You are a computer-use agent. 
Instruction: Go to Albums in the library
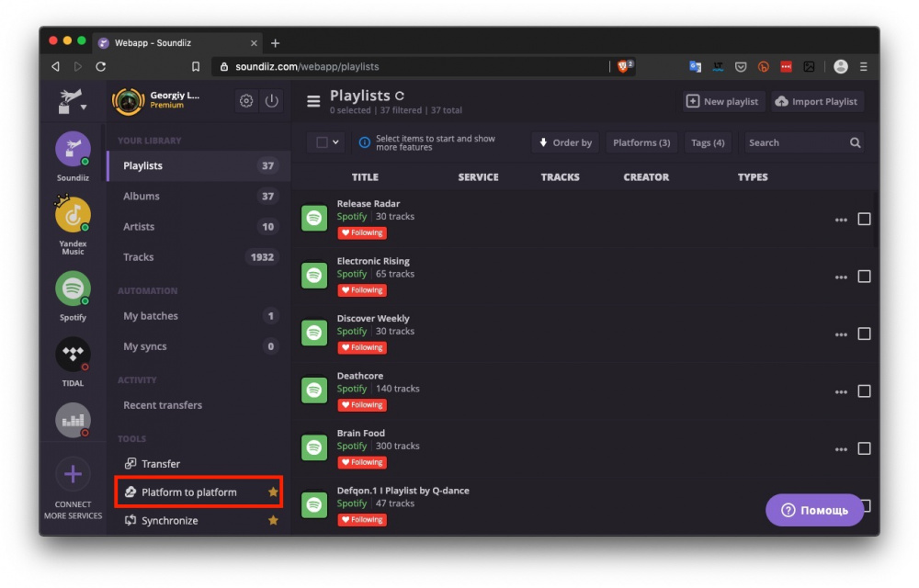coord(142,196)
